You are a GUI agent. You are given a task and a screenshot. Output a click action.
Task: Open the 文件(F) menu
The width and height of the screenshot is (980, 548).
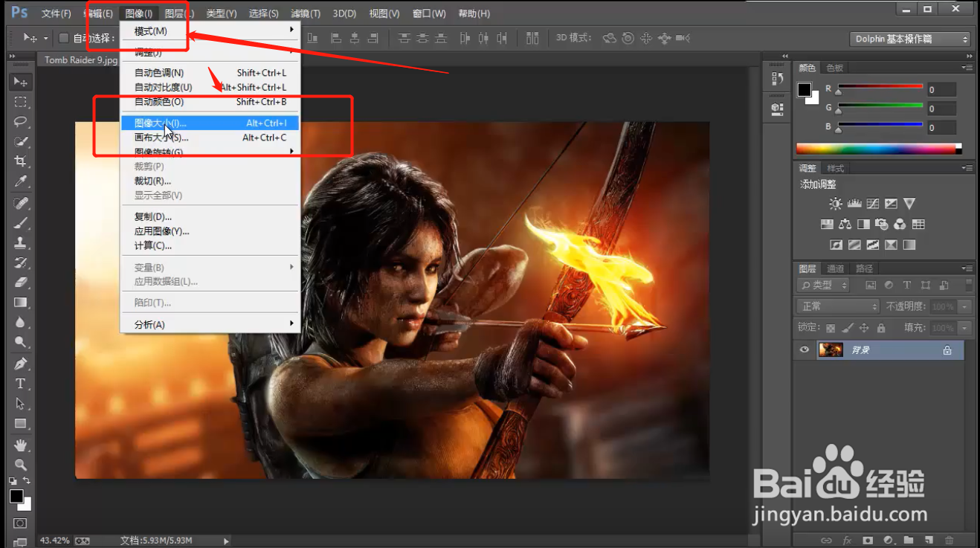tap(57, 13)
